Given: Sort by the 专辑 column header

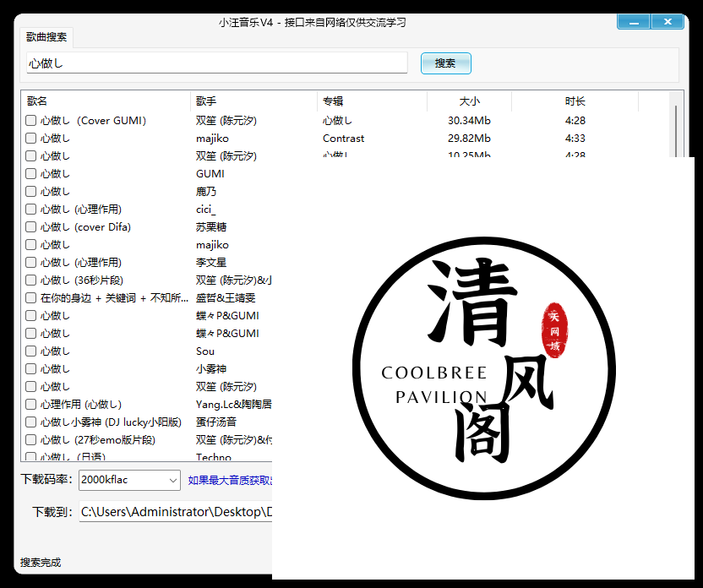Looking at the screenshot, I should pos(372,101).
